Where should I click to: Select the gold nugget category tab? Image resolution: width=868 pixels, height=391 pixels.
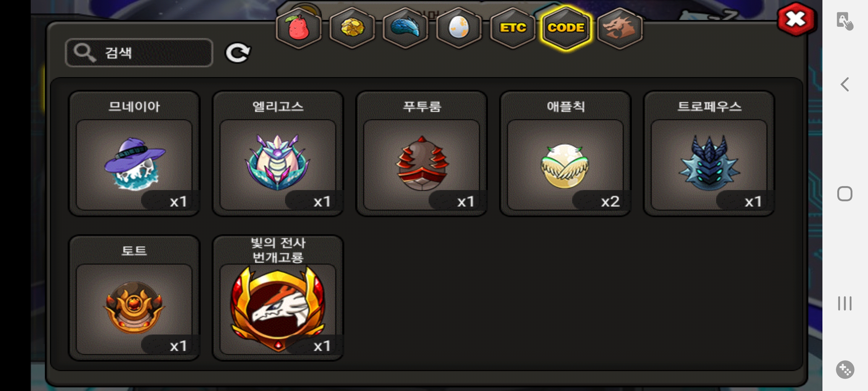pos(352,28)
